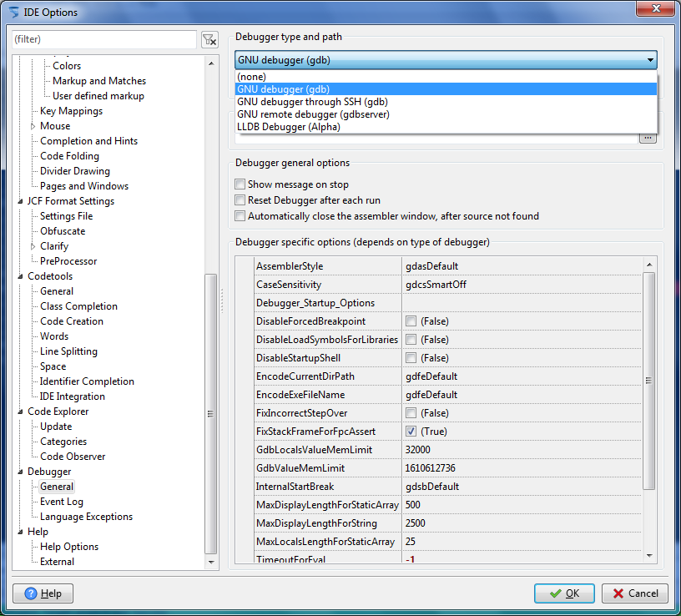Screen dimensions: 681x616
Task: Select Language Exceptions item
Action: 86,517
